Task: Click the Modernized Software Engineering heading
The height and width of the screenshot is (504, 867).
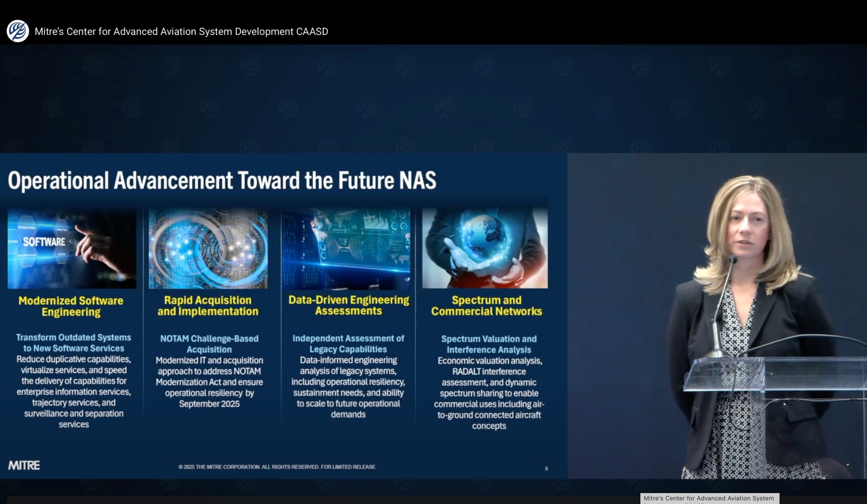Action: point(71,306)
